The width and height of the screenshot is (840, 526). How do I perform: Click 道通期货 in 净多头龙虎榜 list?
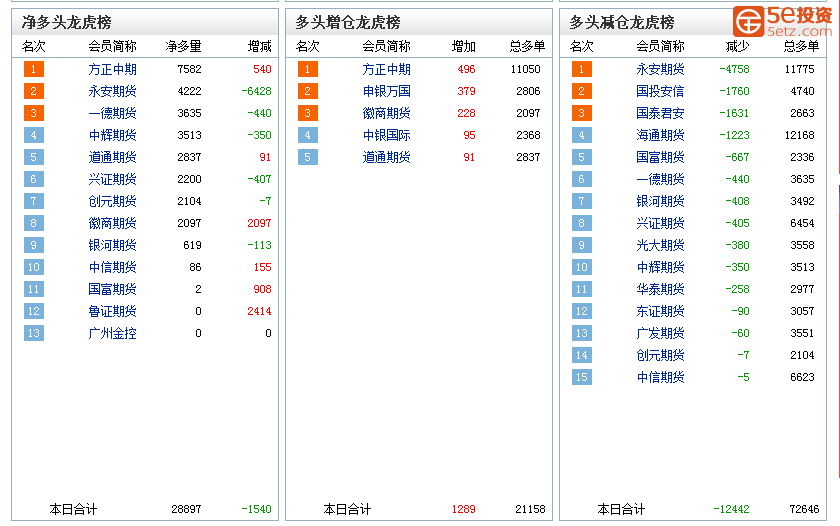[x=112, y=157]
